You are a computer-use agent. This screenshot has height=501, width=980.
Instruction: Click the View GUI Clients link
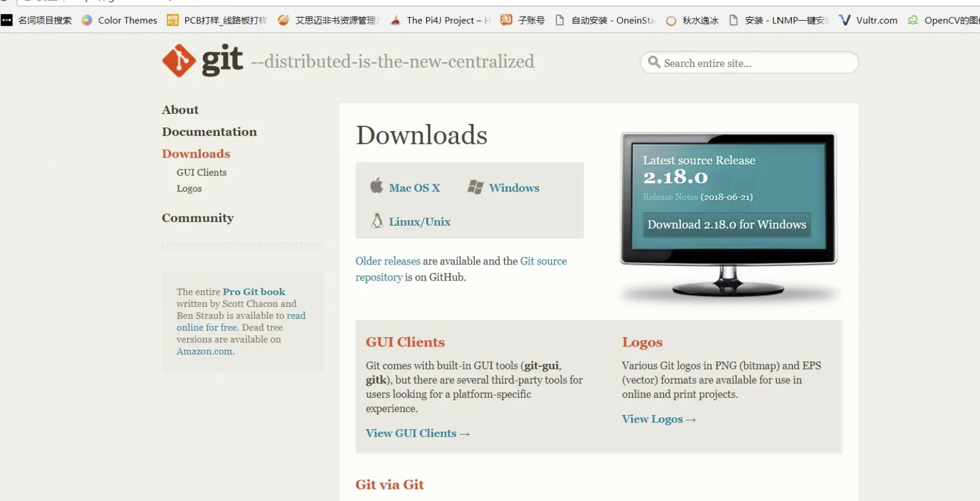(x=418, y=433)
